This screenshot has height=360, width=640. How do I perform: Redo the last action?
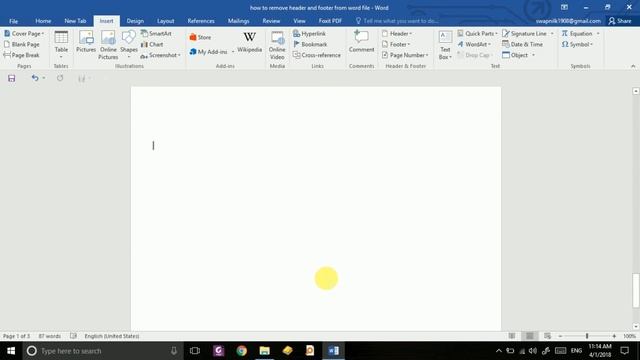coord(60,78)
